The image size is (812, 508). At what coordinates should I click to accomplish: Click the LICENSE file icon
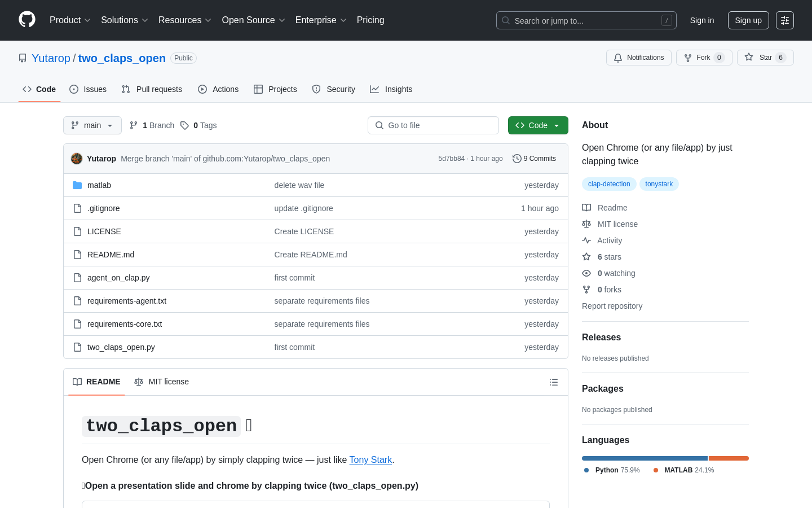coord(78,231)
